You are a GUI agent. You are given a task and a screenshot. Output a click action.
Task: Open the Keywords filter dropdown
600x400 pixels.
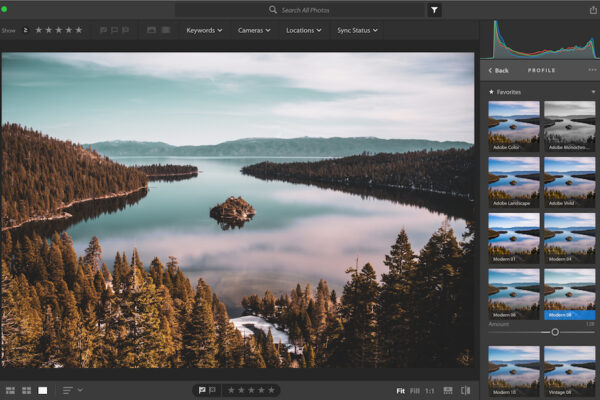point(203,30)
